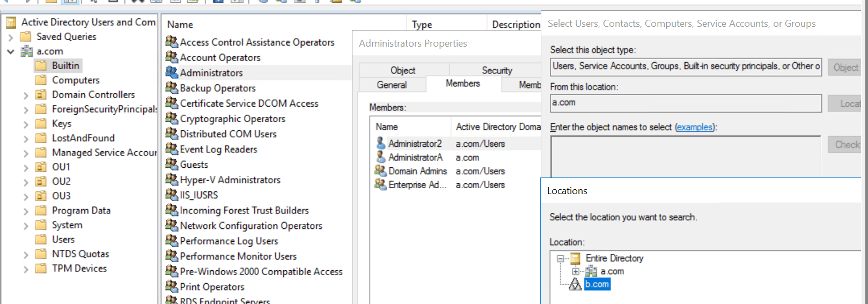Click the Locations button
This screenshot has width=868, height=304.
[x=845, y=103]
